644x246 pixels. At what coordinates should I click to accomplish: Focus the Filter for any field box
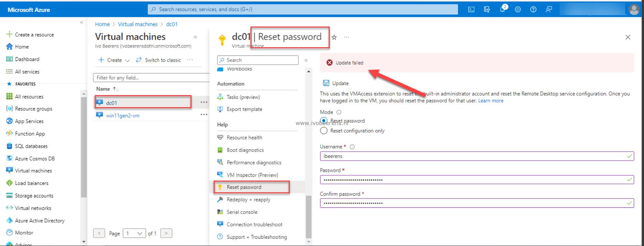(x=151, y=78)
